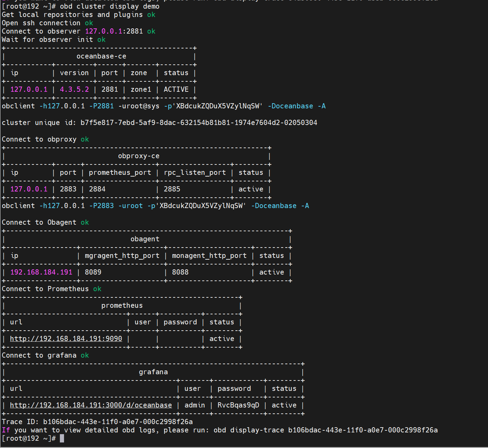The width and height of the screenshot is (488, 448).
Task: Click prometheus_port value 2884
Action: coord(97,189)
